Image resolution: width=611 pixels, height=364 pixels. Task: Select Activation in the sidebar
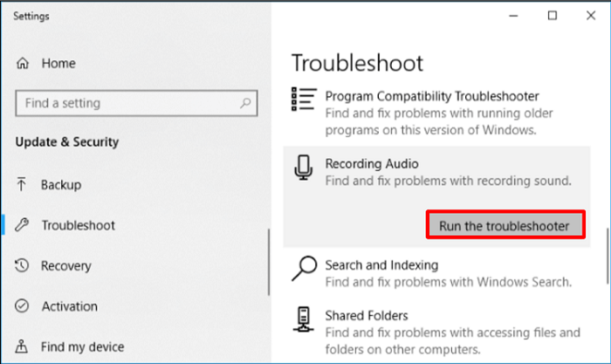tap(69, 306)
